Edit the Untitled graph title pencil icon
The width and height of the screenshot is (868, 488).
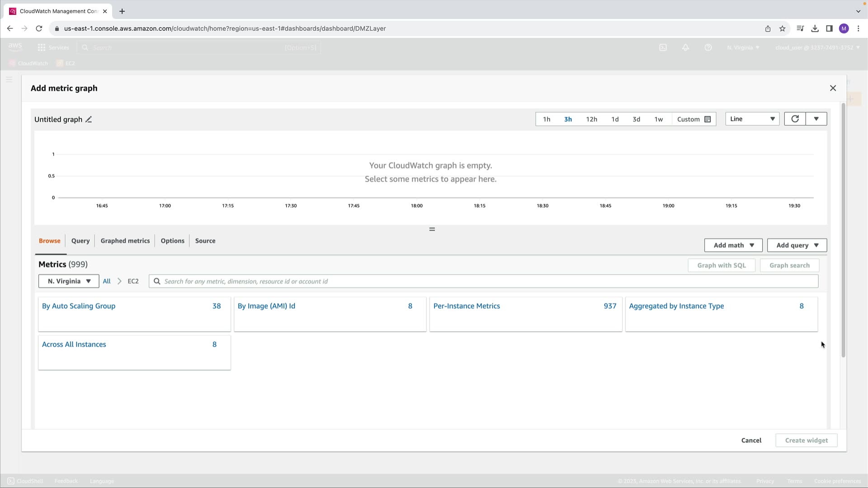[89, 120]
